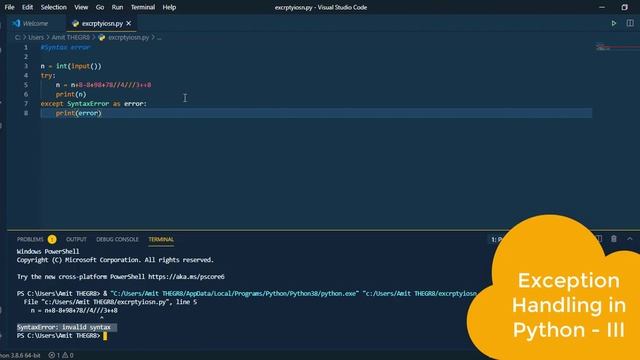Screen dimensions: 640x360
Task: Minimize the VS Code window
Action: point(602,7)
